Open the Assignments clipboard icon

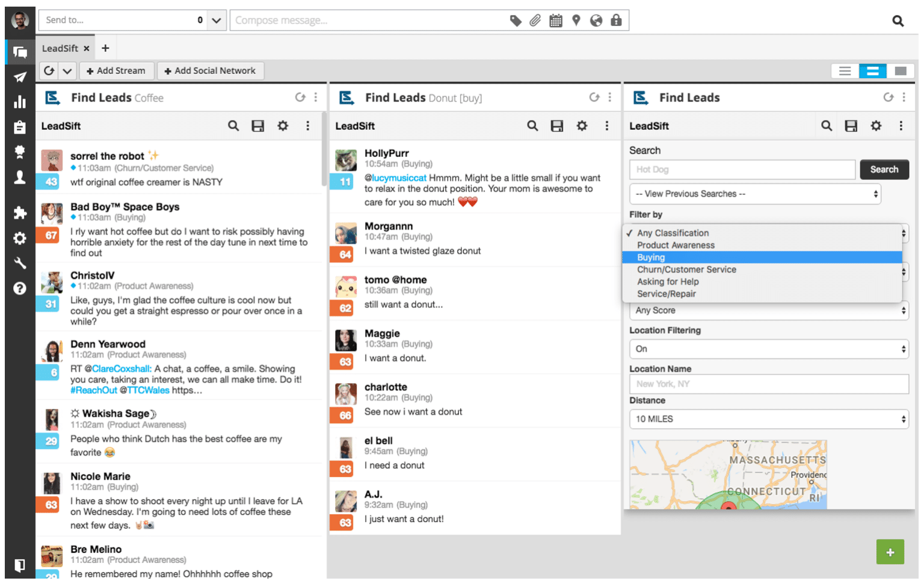[20, 128]
